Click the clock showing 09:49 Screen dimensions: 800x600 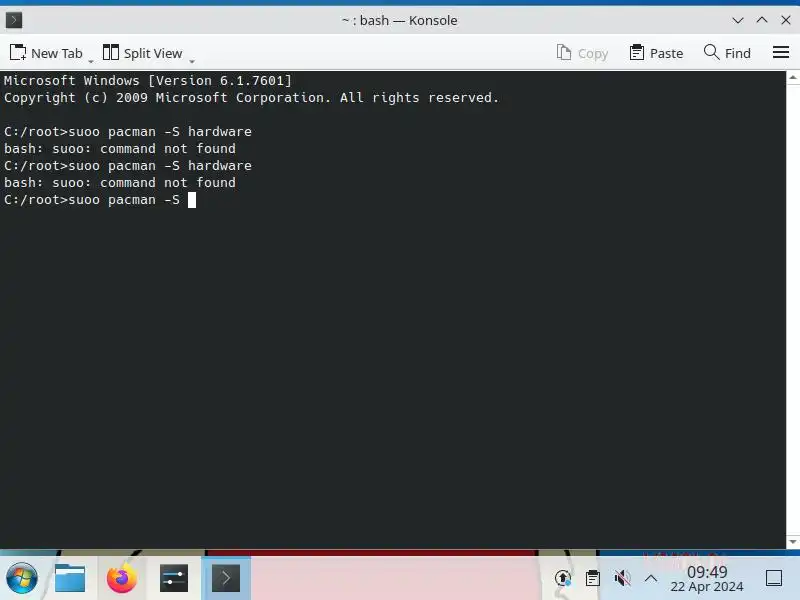tap(707, 579)
